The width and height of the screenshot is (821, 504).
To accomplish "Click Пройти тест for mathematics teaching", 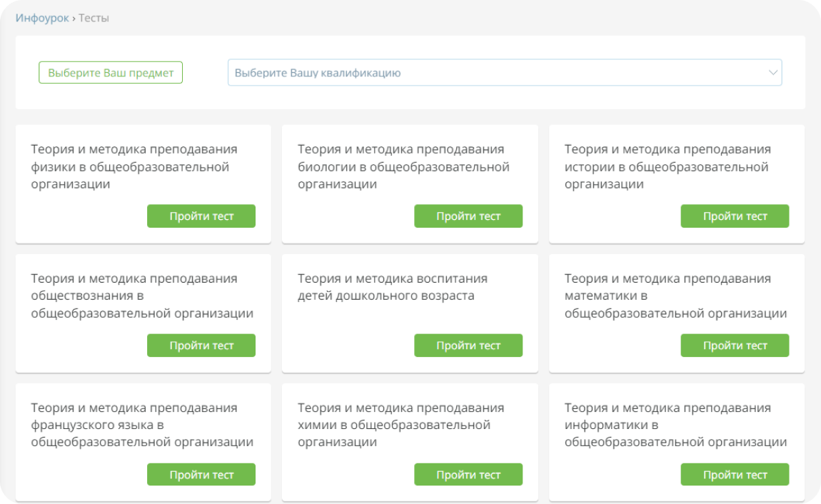I will pyautogui.click(x=735, y=346).
